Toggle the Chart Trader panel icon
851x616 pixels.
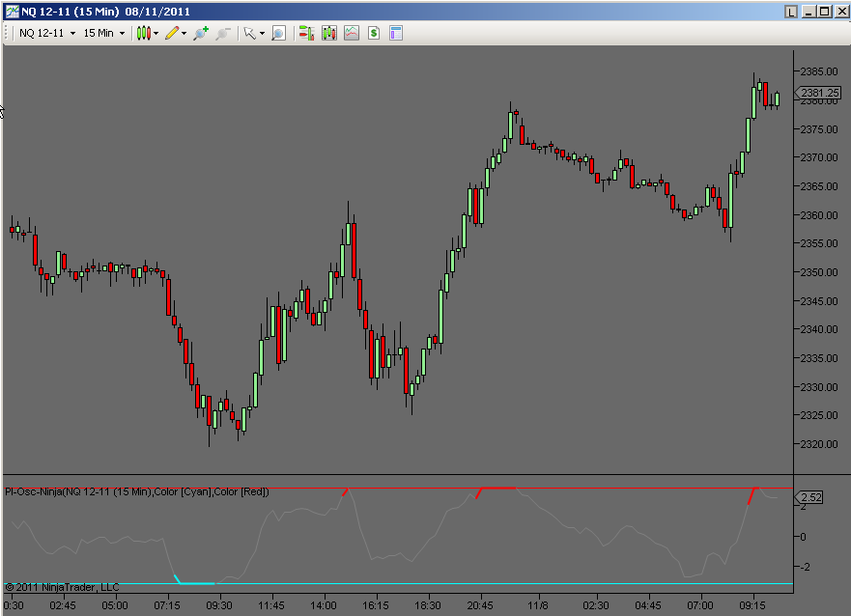click(x=395, y=33)
